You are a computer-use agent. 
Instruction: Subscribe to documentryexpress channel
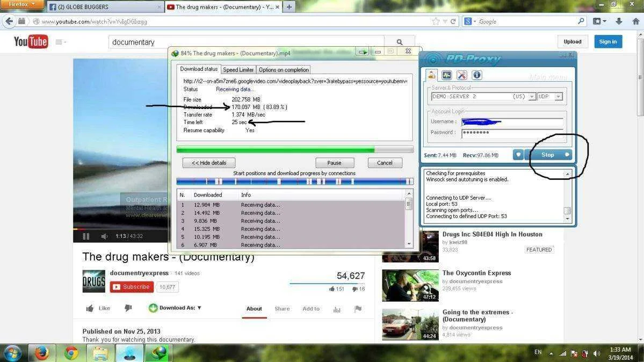(x=132, y=287)
